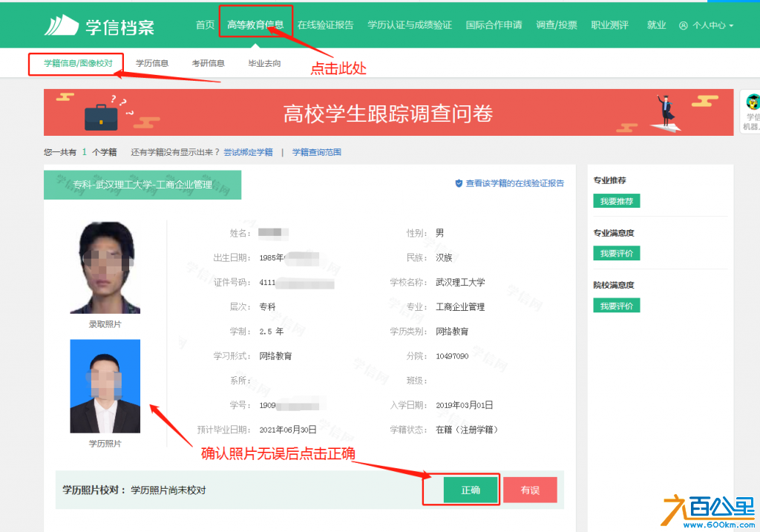Click the 录取照片 admission photo
Screen dimensions: 760x532
click(x=105, y=267)
